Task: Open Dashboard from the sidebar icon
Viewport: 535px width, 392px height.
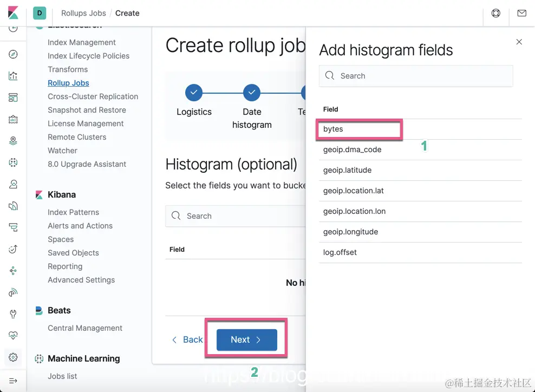Action: (x=13, y=97)
